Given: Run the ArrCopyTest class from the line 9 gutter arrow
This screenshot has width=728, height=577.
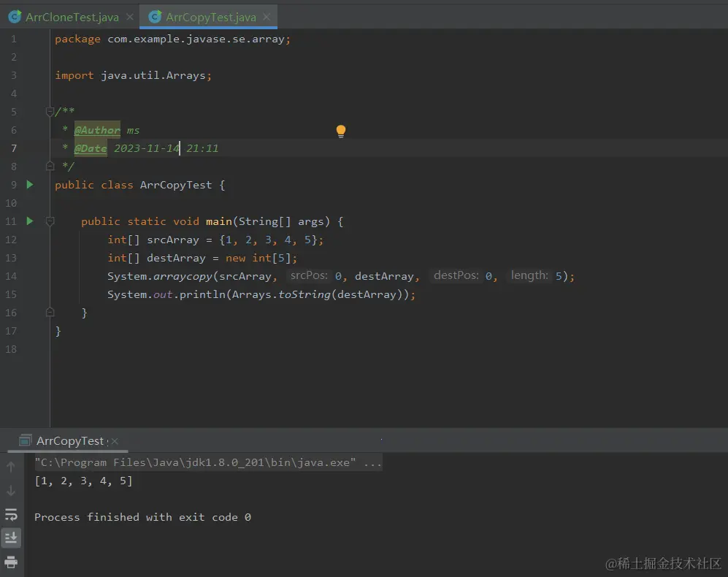Looking at the screenshot, I should (30, 185).
